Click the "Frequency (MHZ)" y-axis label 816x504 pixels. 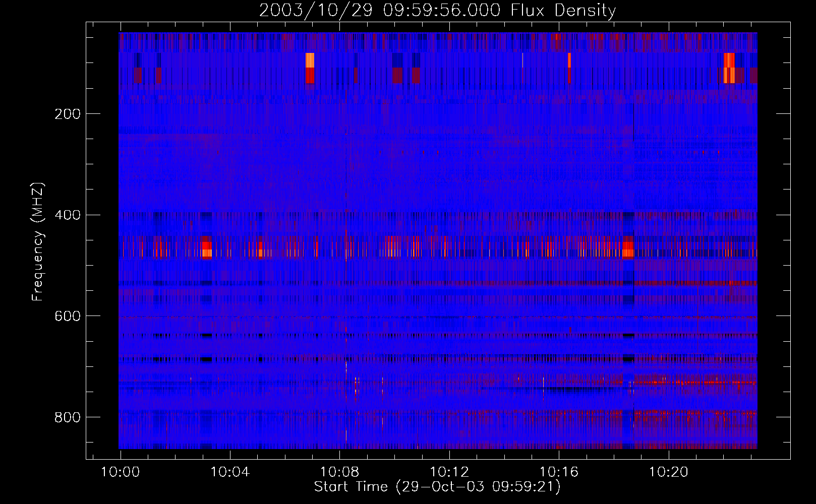click(38, 241)
